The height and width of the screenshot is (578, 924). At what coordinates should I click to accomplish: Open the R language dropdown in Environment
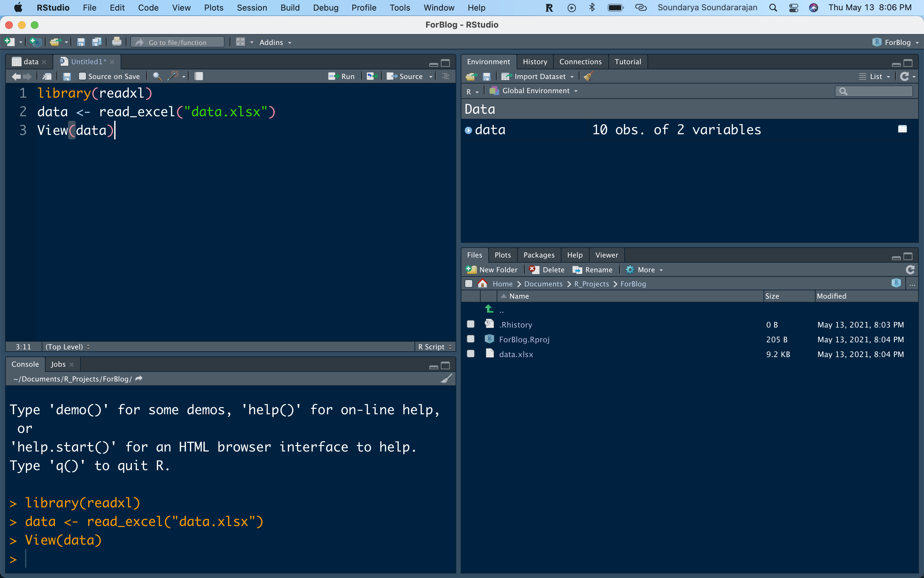(x=472, y=92)
